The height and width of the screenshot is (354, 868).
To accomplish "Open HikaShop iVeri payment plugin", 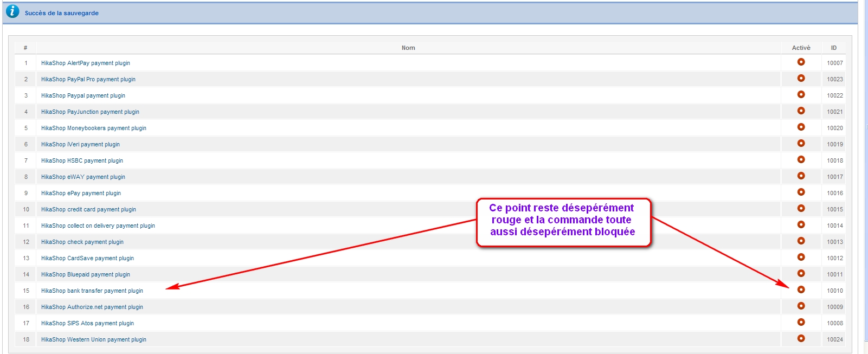I will pos(80,145).
